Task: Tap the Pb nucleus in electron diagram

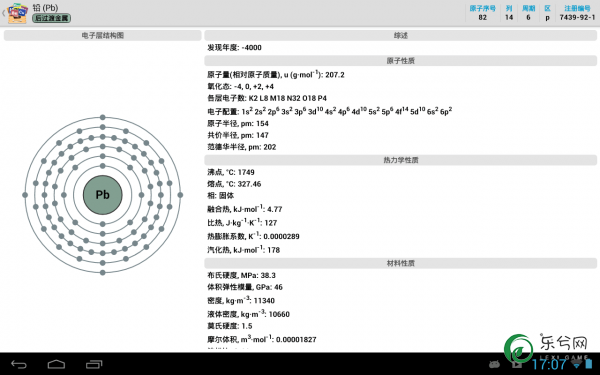Action: [103, 195]
